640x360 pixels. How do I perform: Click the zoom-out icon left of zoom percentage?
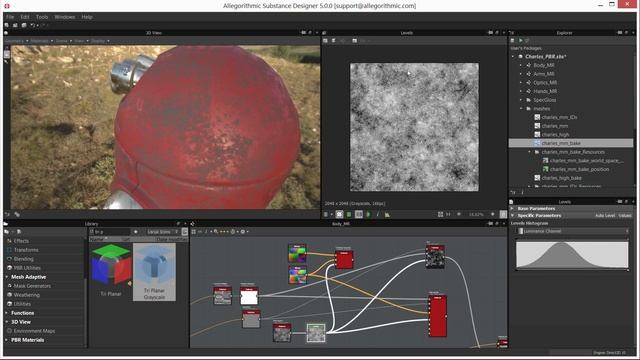459,214
